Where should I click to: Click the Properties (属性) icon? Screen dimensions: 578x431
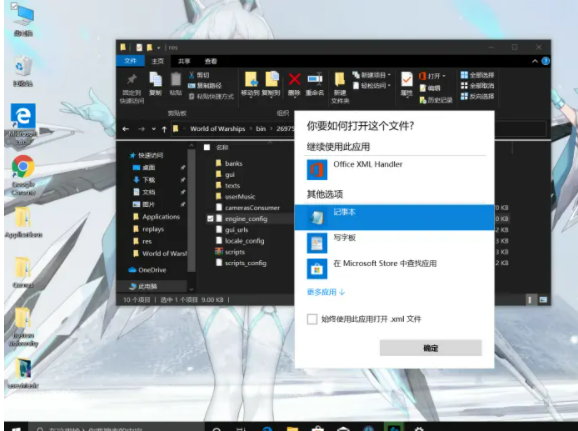(407, 79)
